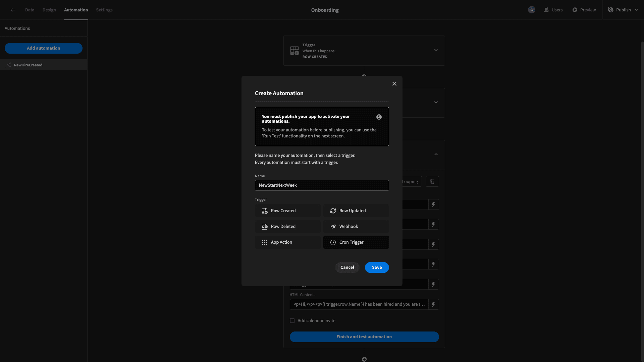Switch to the Data tab
Screen dimensions: 644x362
coord(30,10)
